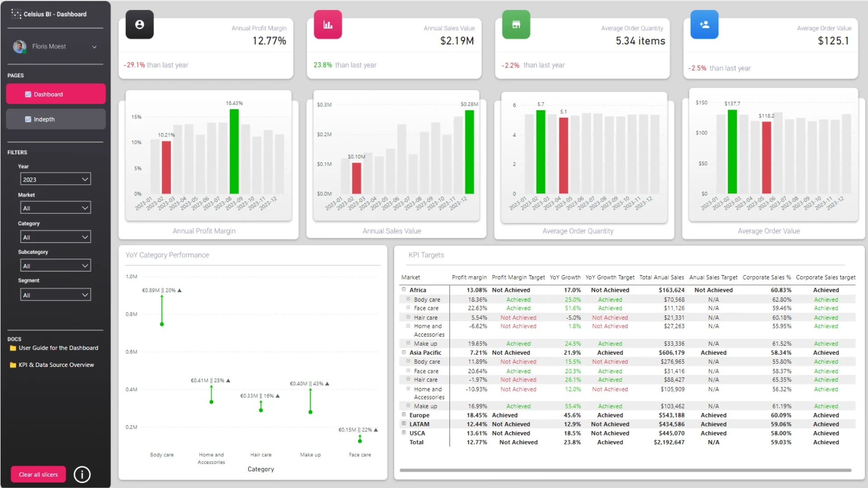
Task: Click Corporate Sales % column header
Action: [767, 277]
